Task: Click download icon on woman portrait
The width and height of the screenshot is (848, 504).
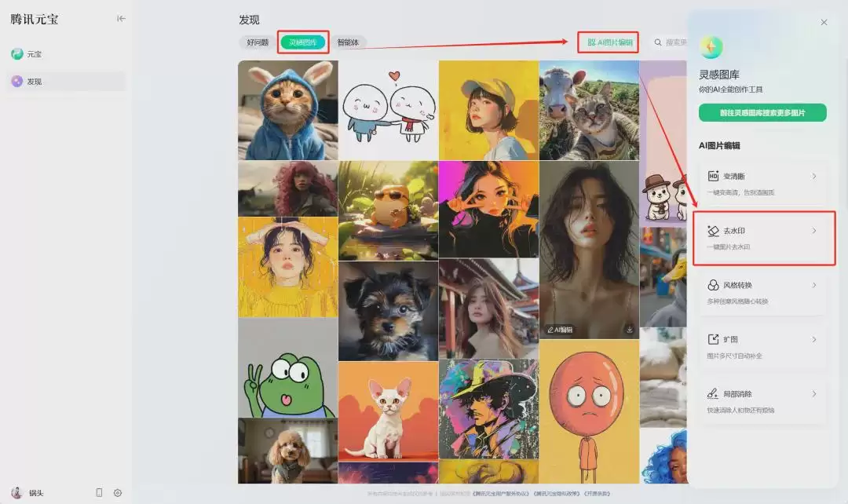Action: click(x=630, y=330)
